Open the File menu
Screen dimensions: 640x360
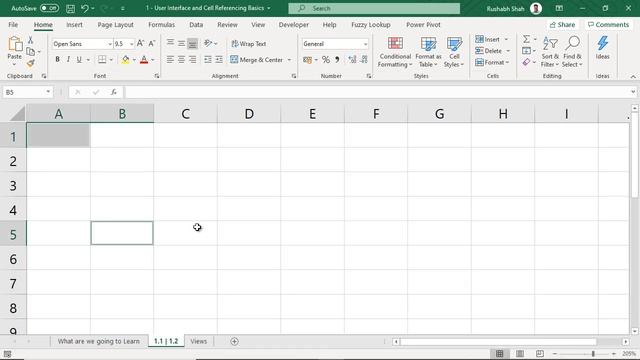13,24
